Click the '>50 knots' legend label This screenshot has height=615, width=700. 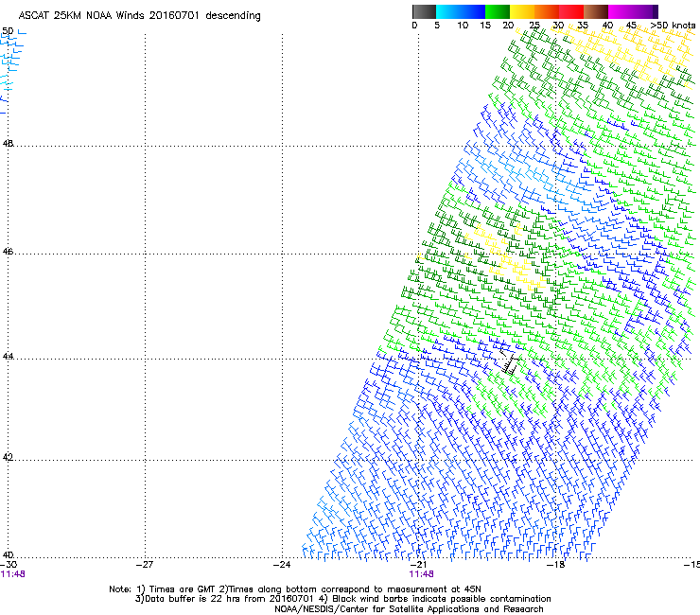pyautogui.click(x=673, y=26)
